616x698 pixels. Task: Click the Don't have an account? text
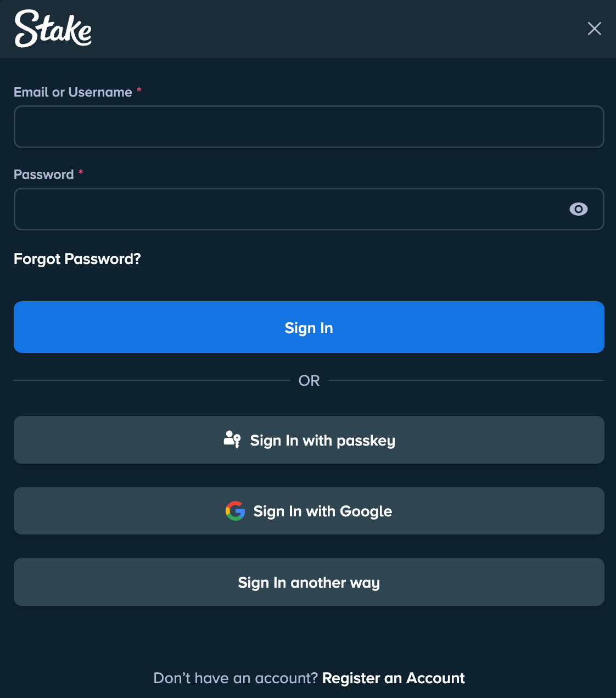236,678
